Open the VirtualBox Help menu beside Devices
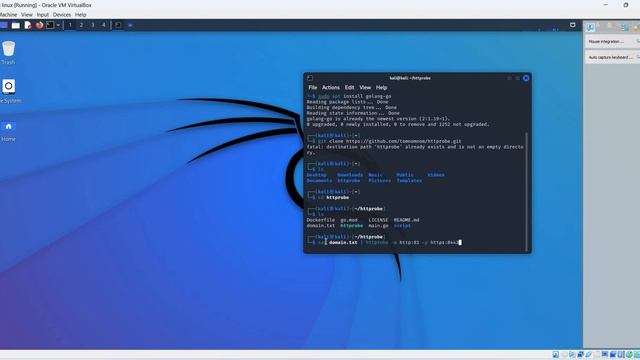 point(80,15)
